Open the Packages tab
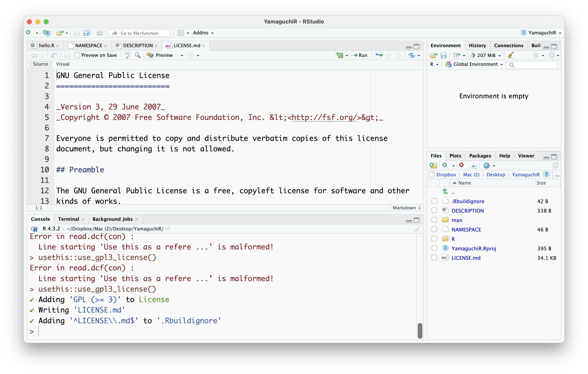 (480, 156)
